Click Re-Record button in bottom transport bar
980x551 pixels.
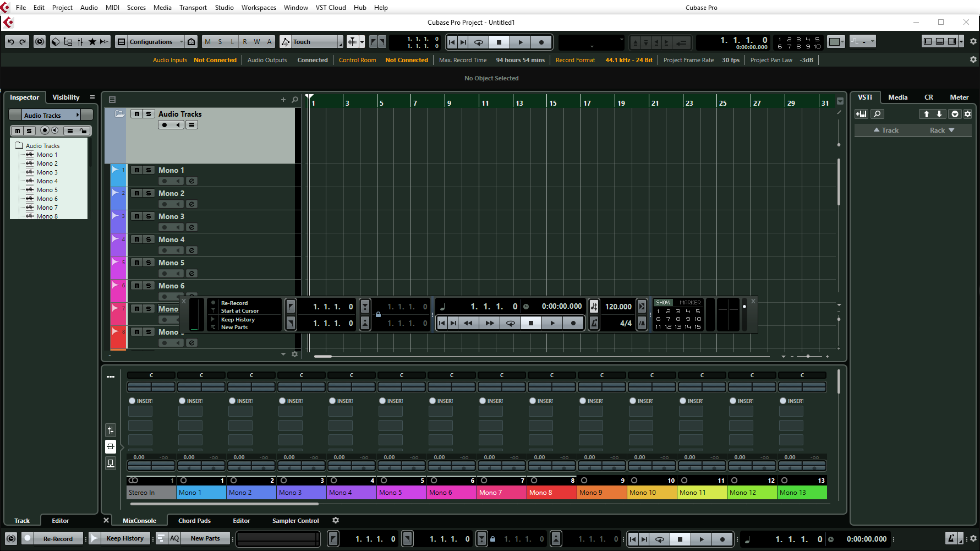(58, 538)
